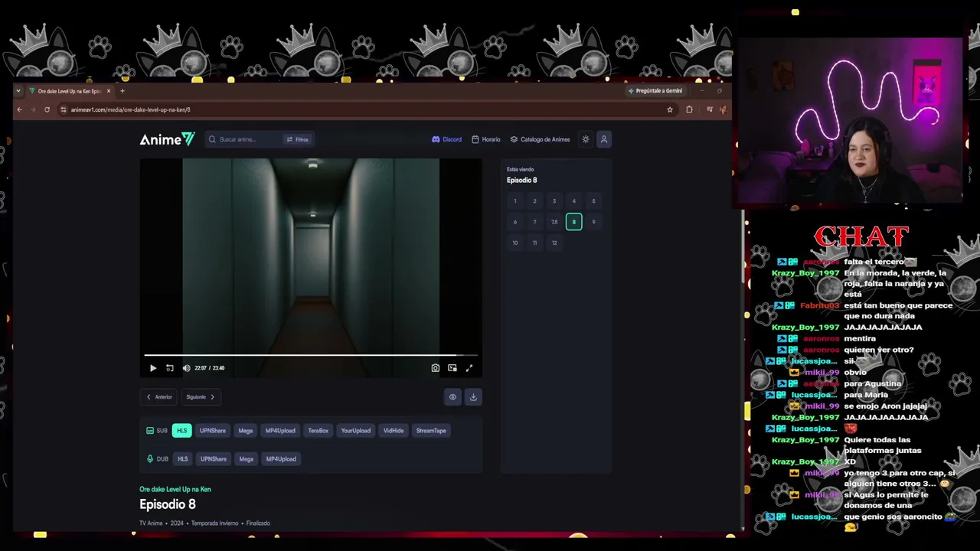
Task: Open the tab search dropdown arrow
Action: [x=20, y=91]
